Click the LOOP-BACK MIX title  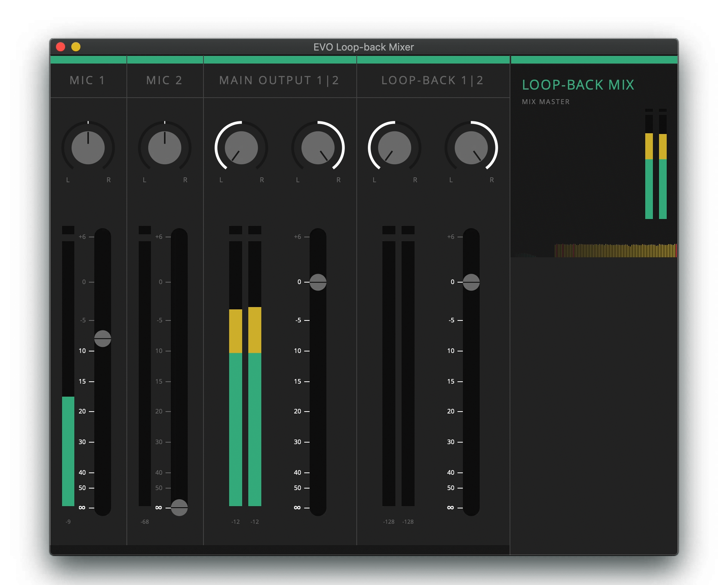(x=578, y=85)
